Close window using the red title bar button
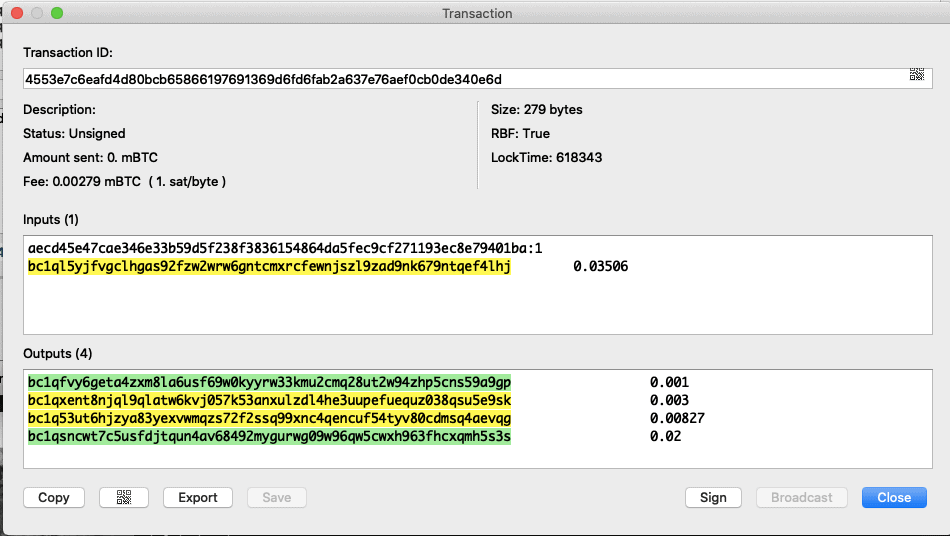Image resolution: width=950 pixels, height=536 pixels. 17,13
